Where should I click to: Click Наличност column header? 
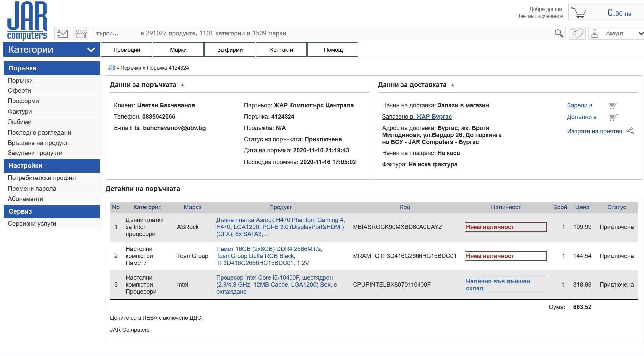point(506,207)
